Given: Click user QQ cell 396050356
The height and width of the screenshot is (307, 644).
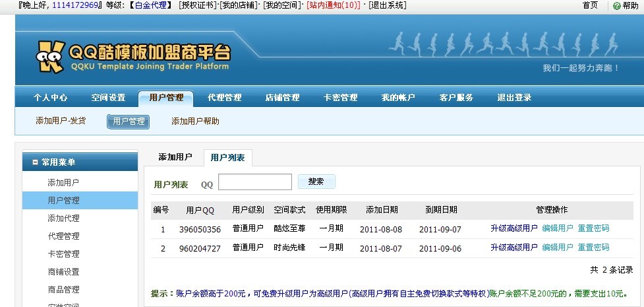Looking at the screenshot, I should (200, 230).
